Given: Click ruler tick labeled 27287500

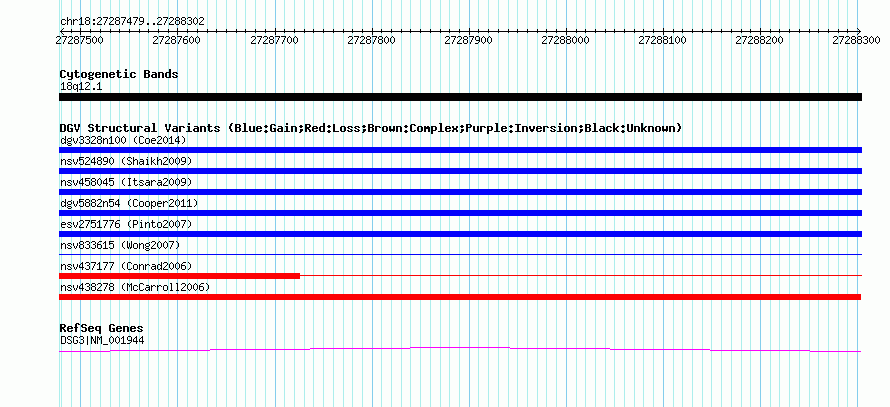Looking at the screenshot, I should 79,40.
